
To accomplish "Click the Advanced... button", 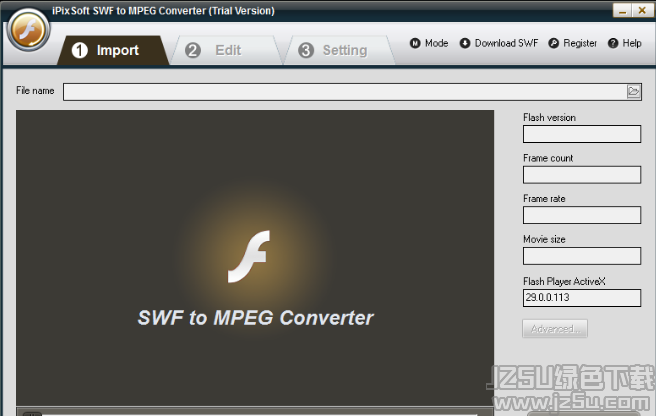I will 555,329.
